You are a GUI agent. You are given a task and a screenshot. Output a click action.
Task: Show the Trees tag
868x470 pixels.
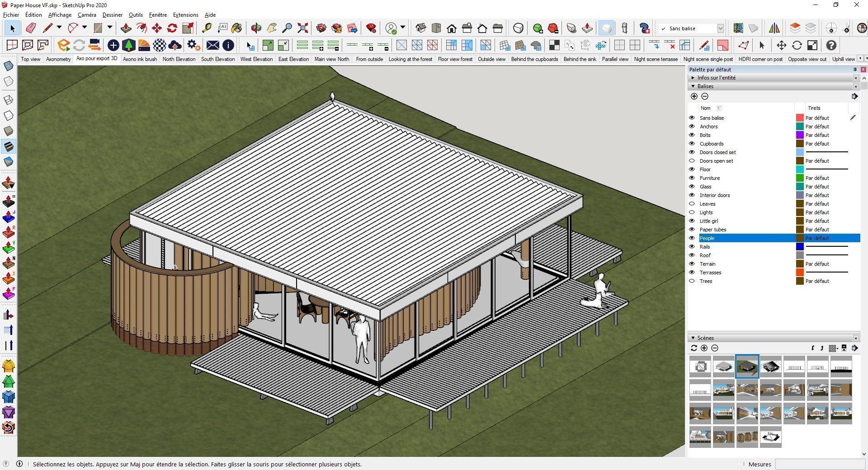click(692, 281)
